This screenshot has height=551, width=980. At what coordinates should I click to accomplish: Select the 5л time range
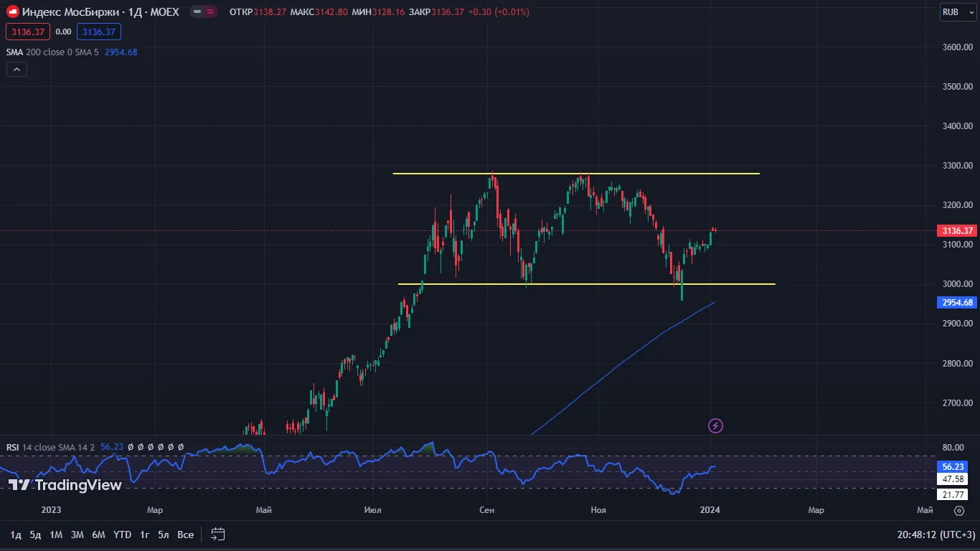pos(164,534)
